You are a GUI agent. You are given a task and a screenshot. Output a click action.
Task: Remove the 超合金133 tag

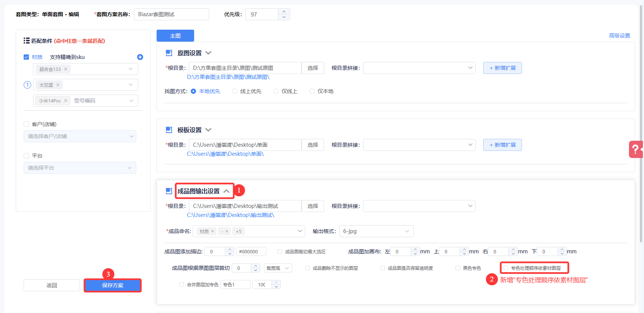pos(66,69)
